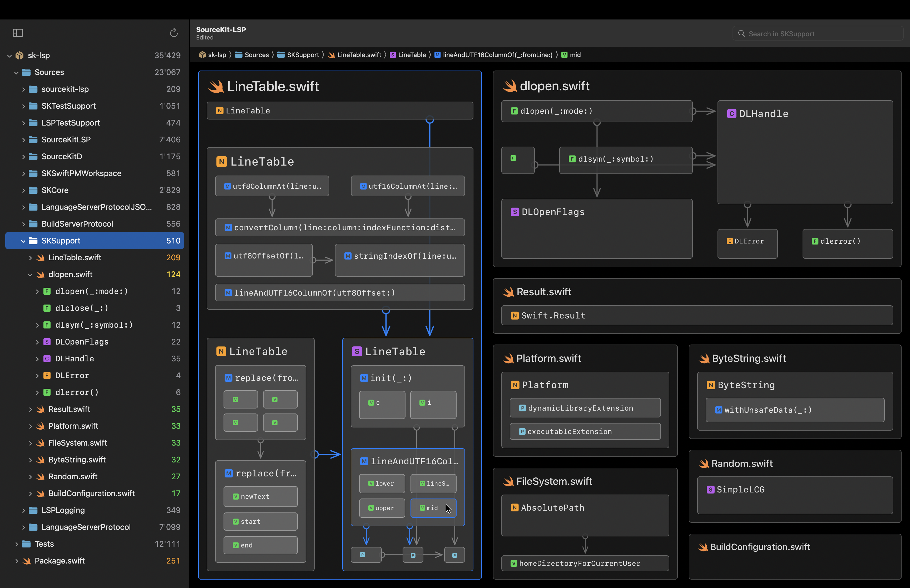Select LanguageServerProtocol folder row
The image size is (910, 588).
95,527
